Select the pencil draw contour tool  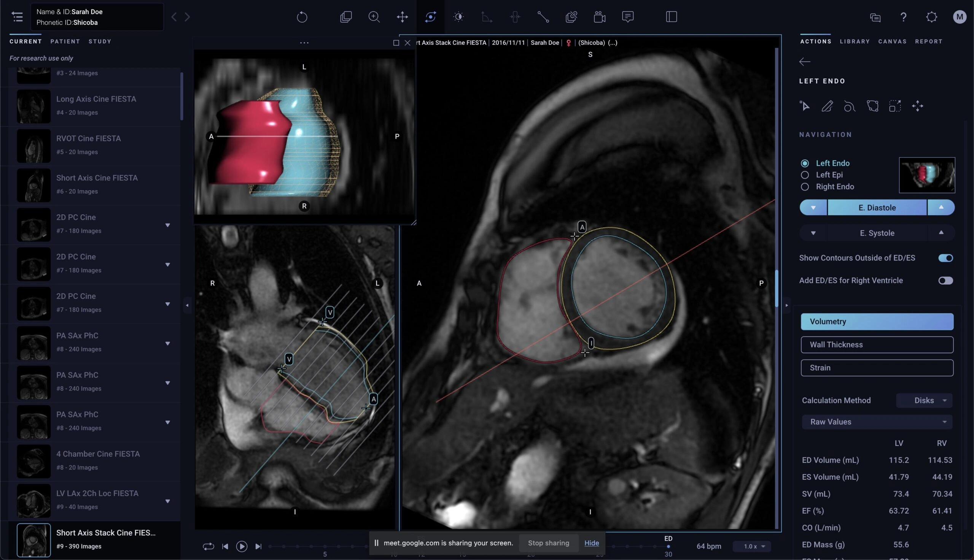coord(827,106)
